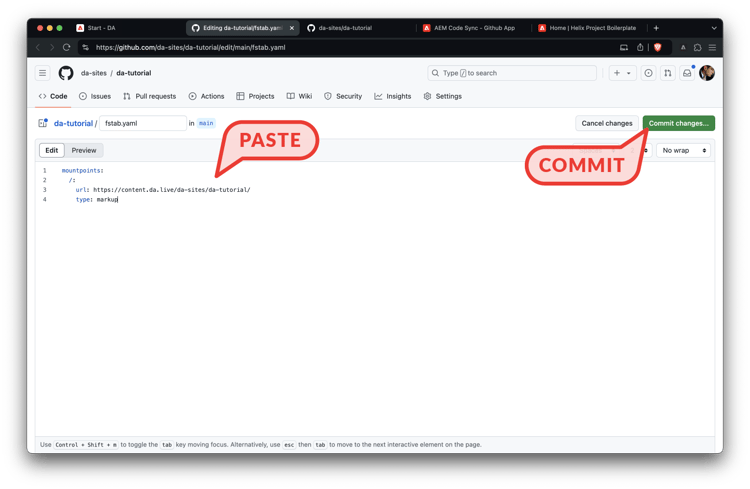This screenshot has height=489, width=750.
Task: Click the fstab.yaml filename field
Action: click(x=143, y=123)
